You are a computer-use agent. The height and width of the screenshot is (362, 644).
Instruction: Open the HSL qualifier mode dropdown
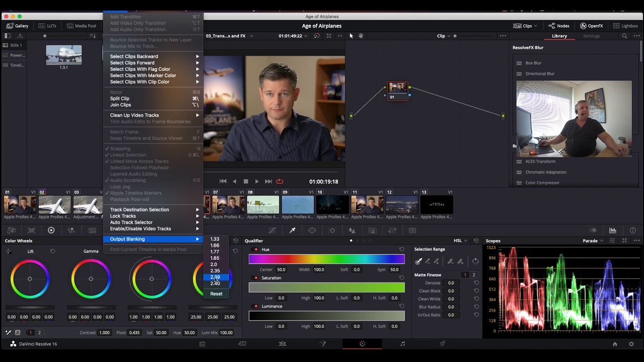tap(461, 241)
